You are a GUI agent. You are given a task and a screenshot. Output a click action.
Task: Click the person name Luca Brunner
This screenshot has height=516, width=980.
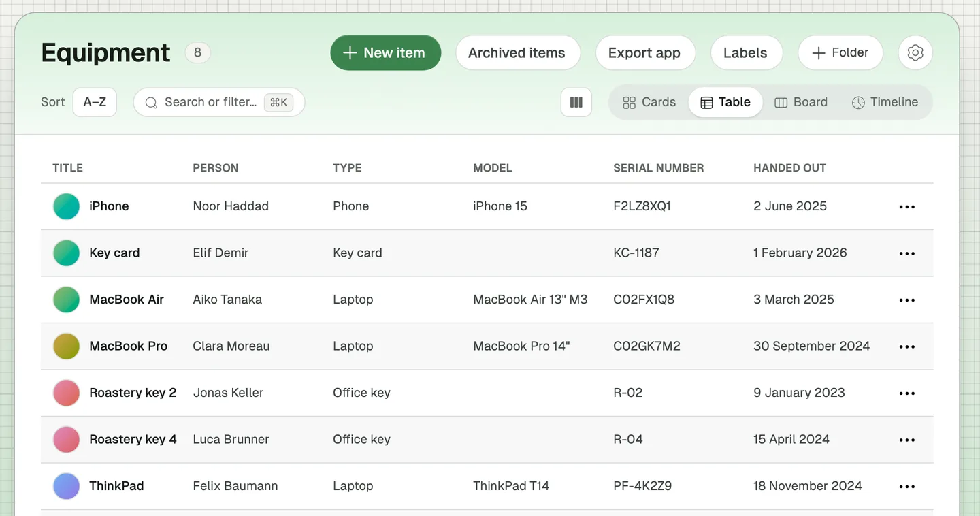click(231, 439)
